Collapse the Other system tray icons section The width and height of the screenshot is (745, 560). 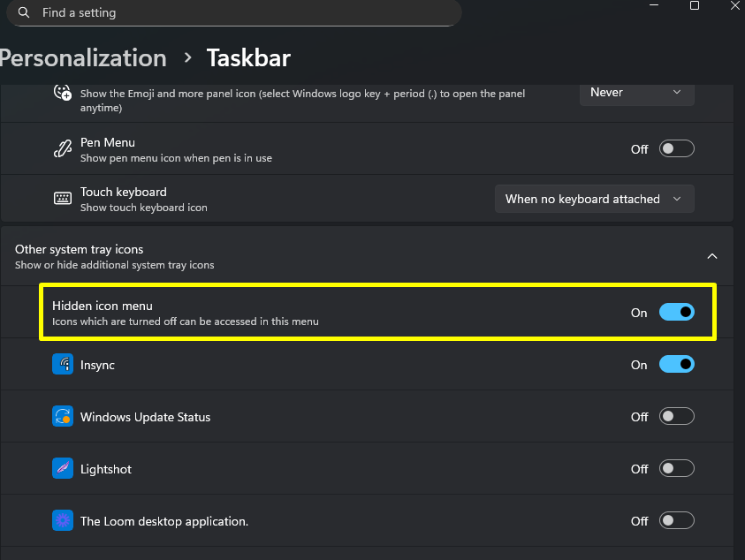pyautogui.click(x=712, y=256)
